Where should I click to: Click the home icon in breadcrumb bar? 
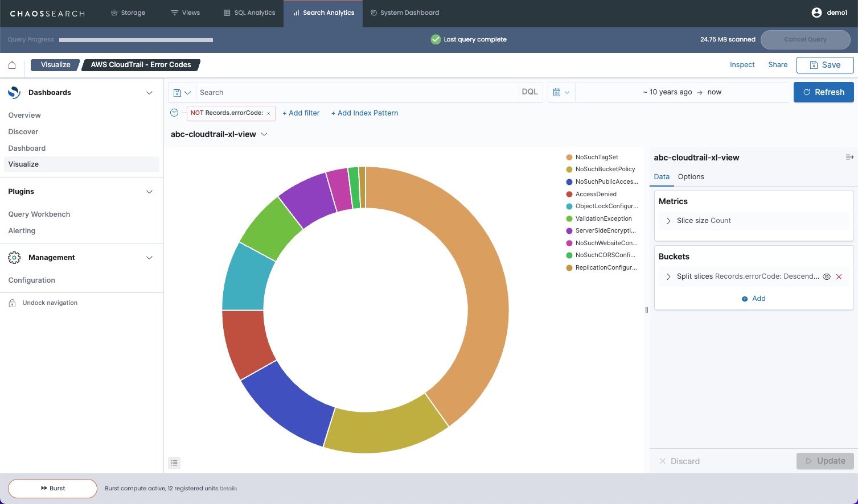[x=12, y=65]
